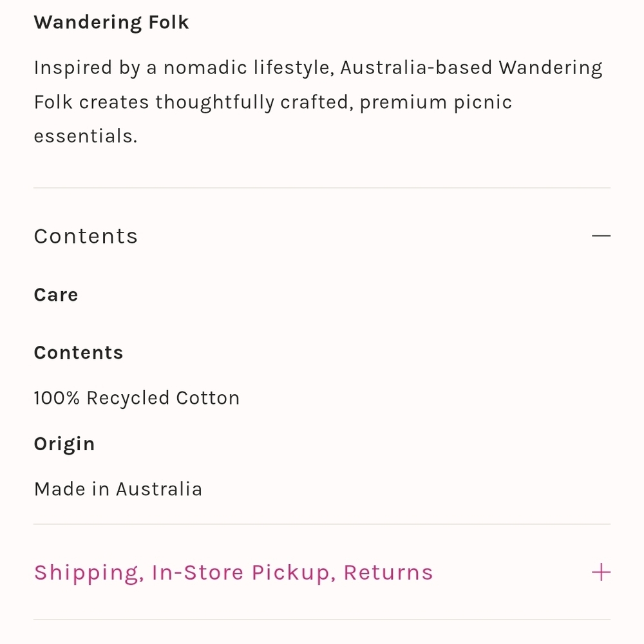Click the Wandering Folk brand heading
The width and height of the screenshot is (644, 644).
tap(111, 23)
